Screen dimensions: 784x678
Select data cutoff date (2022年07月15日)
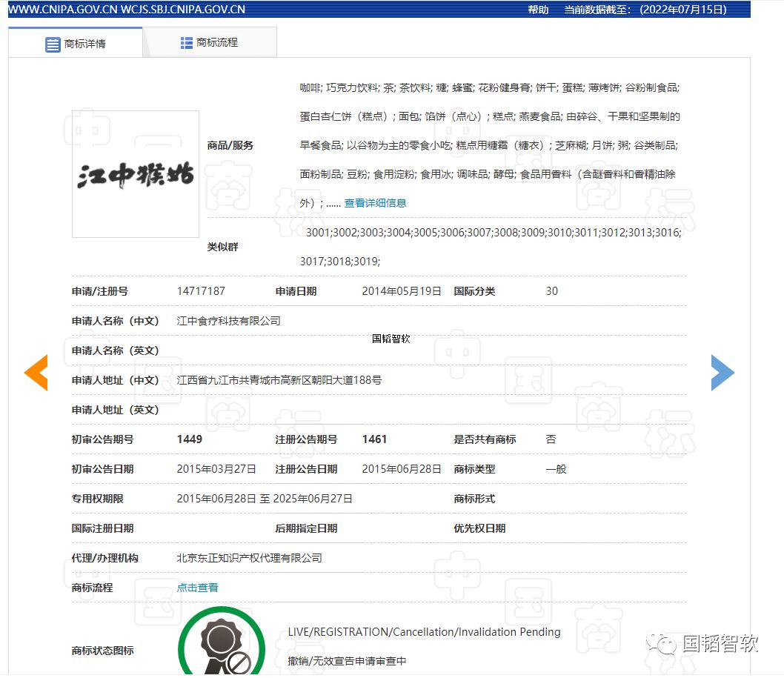coord(683,10)
